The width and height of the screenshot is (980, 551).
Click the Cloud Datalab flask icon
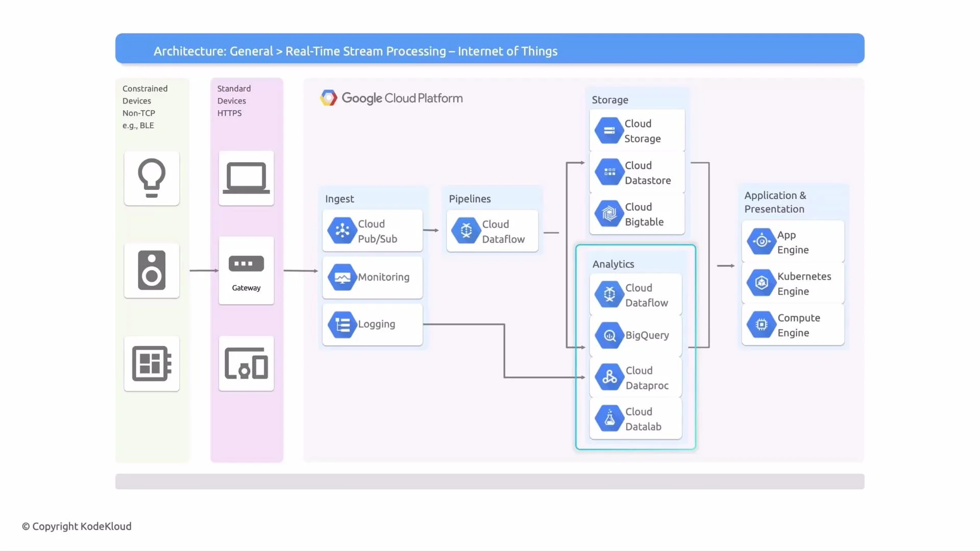[609, 418]
